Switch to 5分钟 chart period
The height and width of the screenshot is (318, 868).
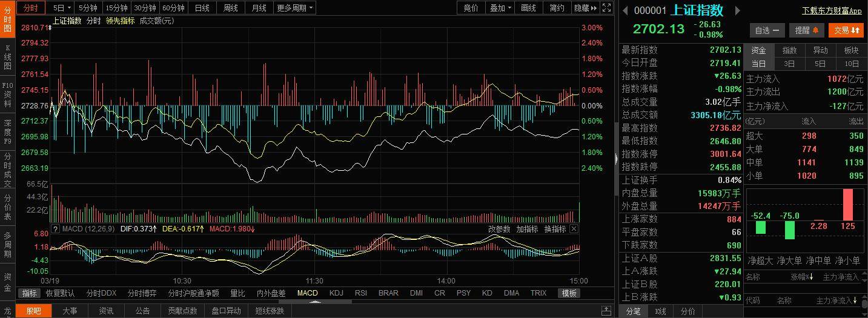(x=88, y=8)
